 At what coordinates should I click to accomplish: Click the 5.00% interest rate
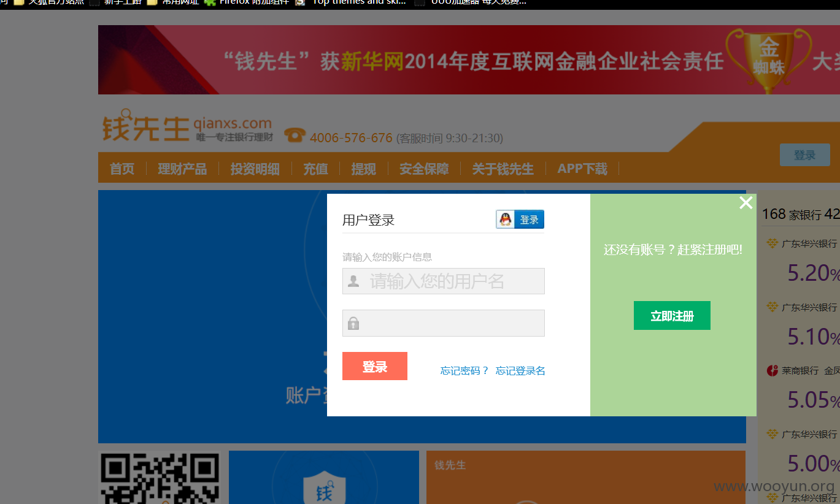tap(814, 464)
